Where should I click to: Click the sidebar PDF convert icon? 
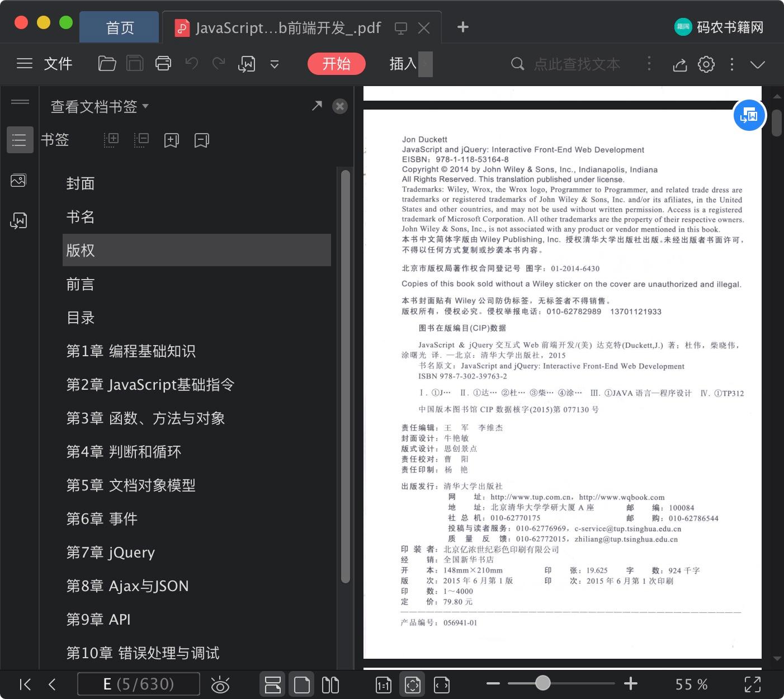click(18, 221)
